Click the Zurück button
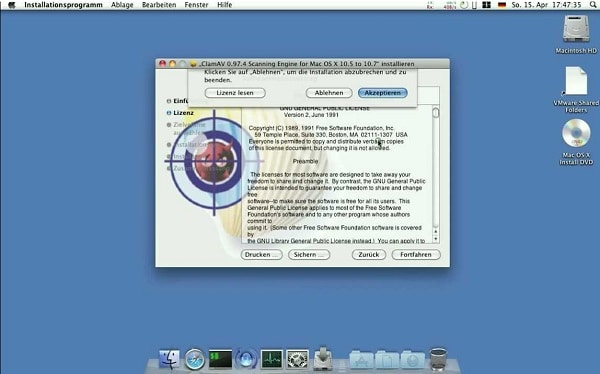 click(x=368, y=255)
